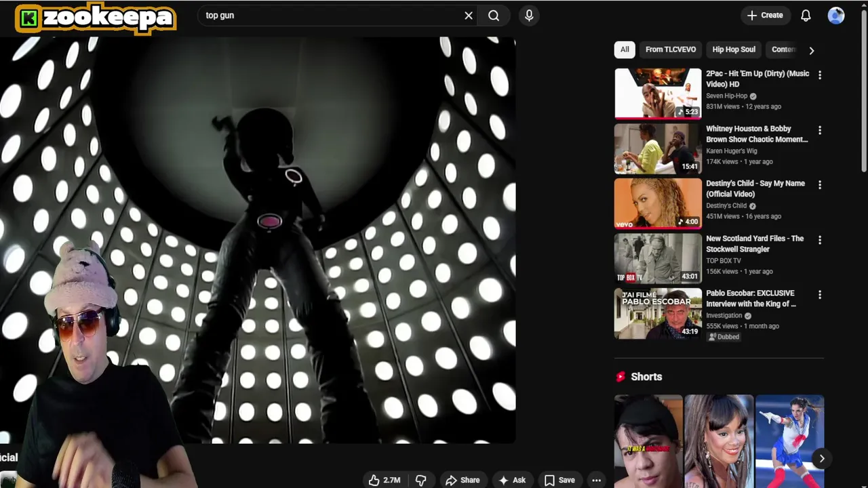
Task: Open New Scotland Yard Files thumbnail
Action: [x=658, y=258]
